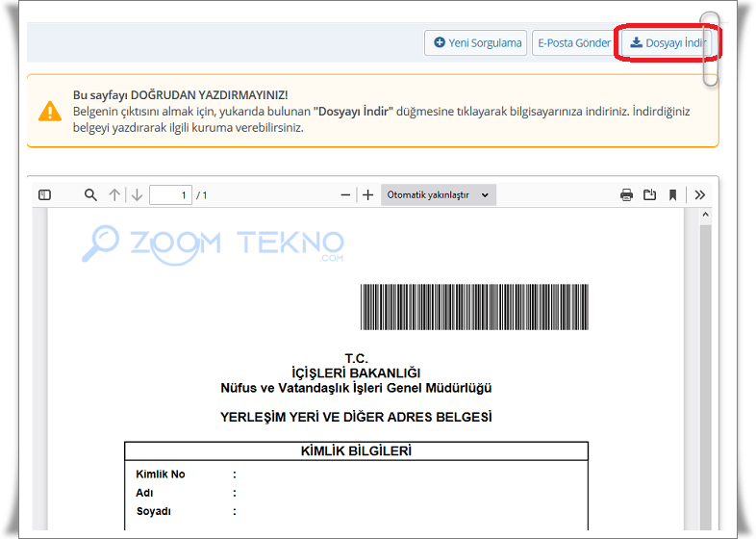Start a Yeni Sorgulama
The height and width of the screenshot is (539, 756).
pos(475,43)
